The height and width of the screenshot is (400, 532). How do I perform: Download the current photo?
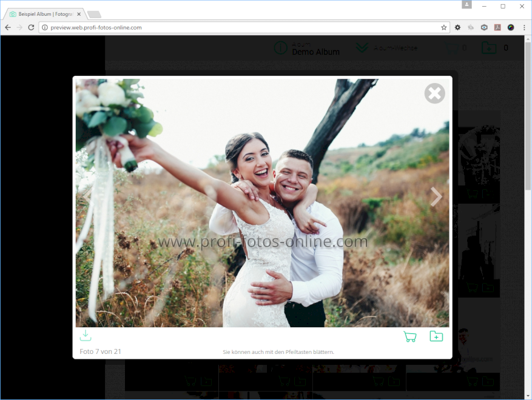point(86,335)
